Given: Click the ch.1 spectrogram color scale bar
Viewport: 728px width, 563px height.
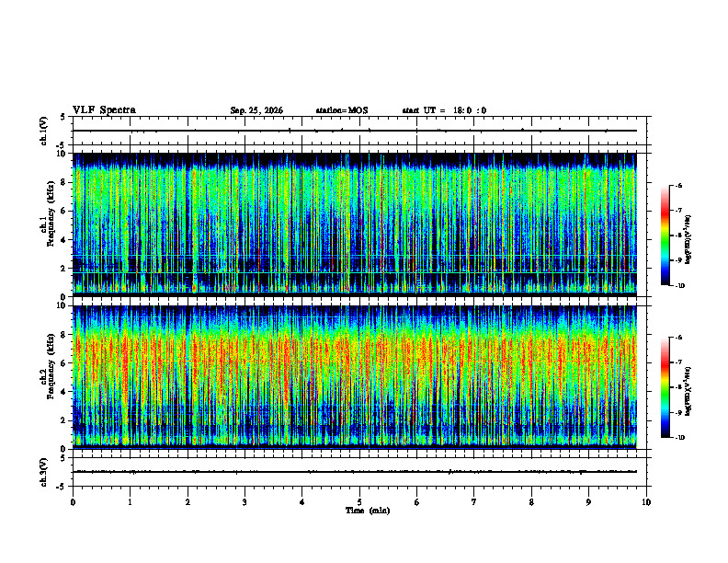Looking at the screenshot, I should (665, 236).
